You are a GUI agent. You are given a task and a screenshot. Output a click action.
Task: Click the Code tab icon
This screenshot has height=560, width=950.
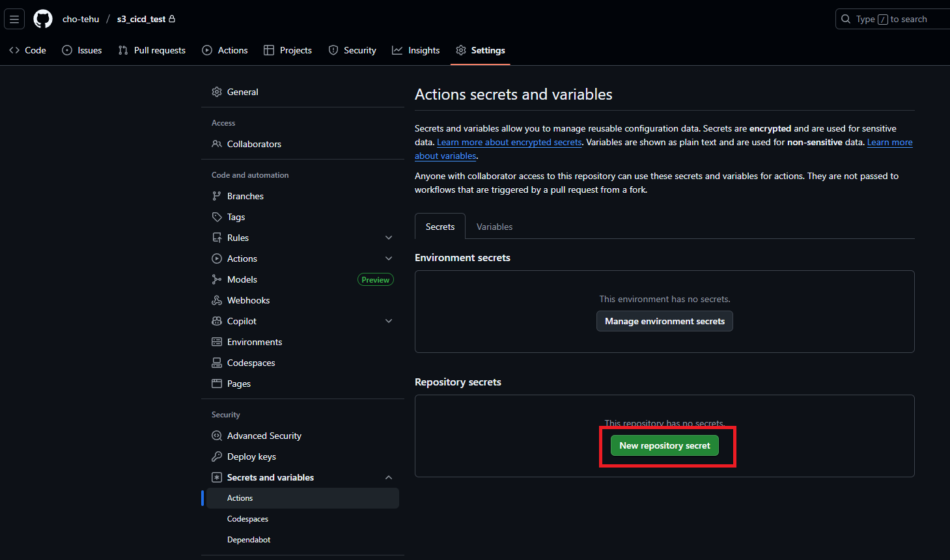14,50
